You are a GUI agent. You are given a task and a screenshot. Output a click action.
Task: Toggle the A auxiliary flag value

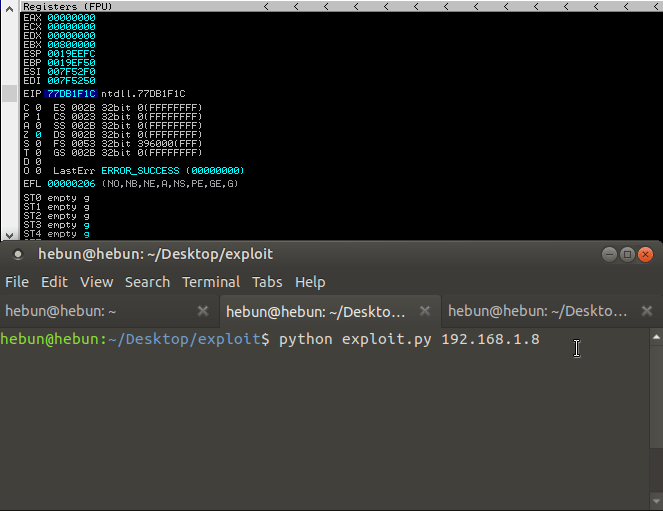point(38,126)
